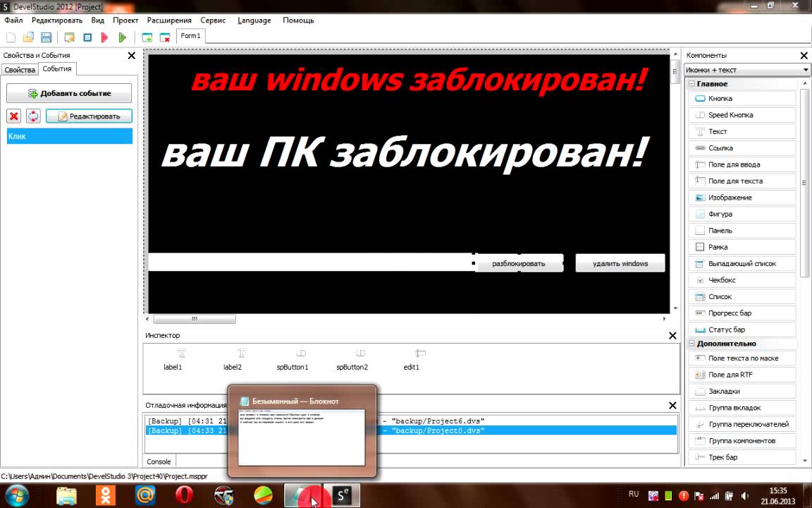The width and height of the screenshot is (812, 508).
Task: Select the удалить windows button on form
Action: (x=620, y=263)
